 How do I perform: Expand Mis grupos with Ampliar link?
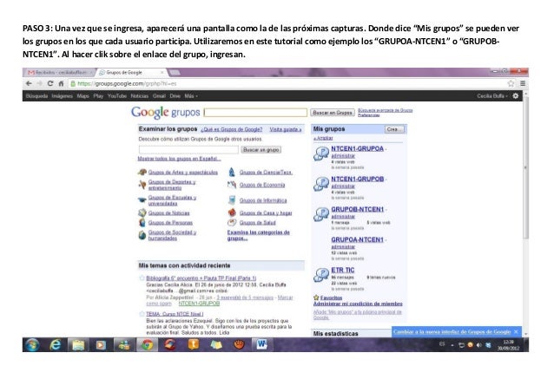point(323,138)
